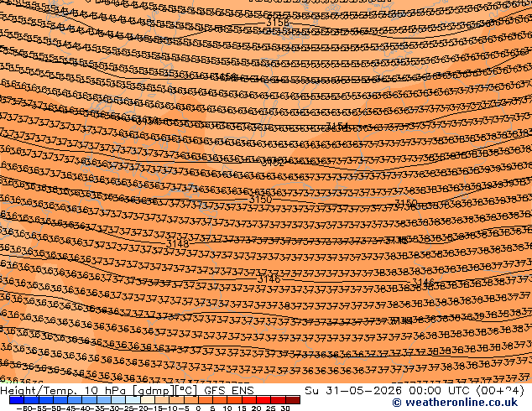The image size is (532, 411).
Task: Click the date 'Su 31-05-2026 00:00 UTC'
Action: pos(389,391)
